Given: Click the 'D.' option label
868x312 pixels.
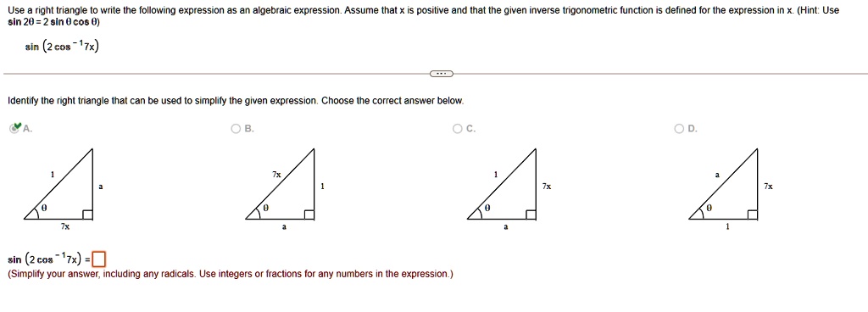Looking at the screenshot, I should coord(693,129).
